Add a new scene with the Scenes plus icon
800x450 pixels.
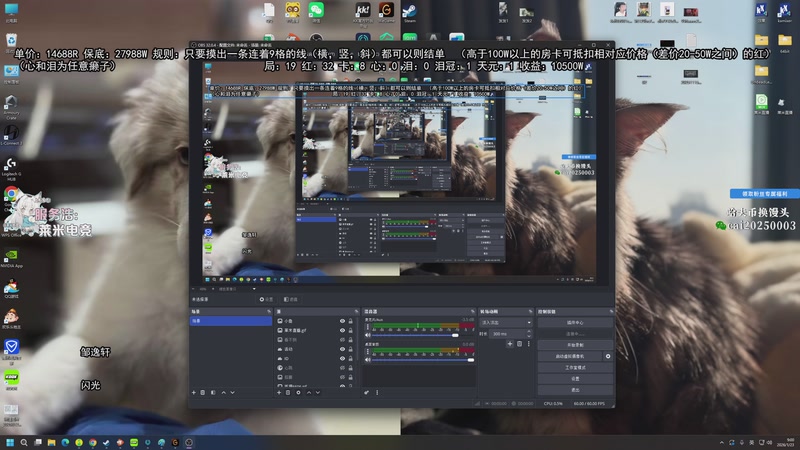pyautogui.click(x=193, y=392)
